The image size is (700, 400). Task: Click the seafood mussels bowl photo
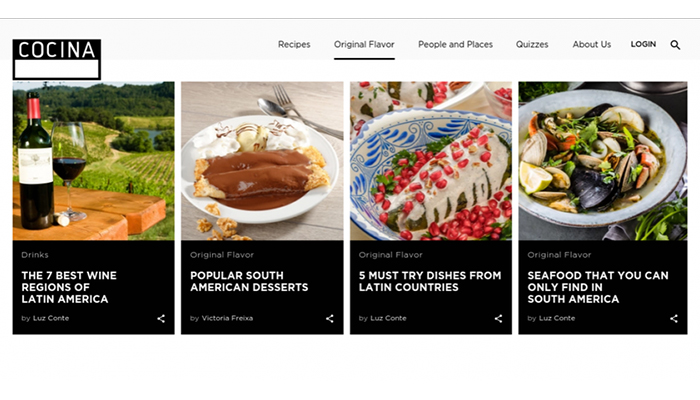pyautogui.click(x=602, y=160)
